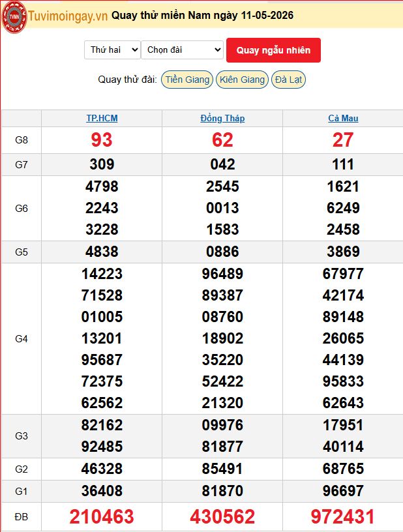Click the page title 'Quay thử miền Nam ngày 11-05-2026'
The height and width of the screenshot is (532, 403).
(203, 15)
